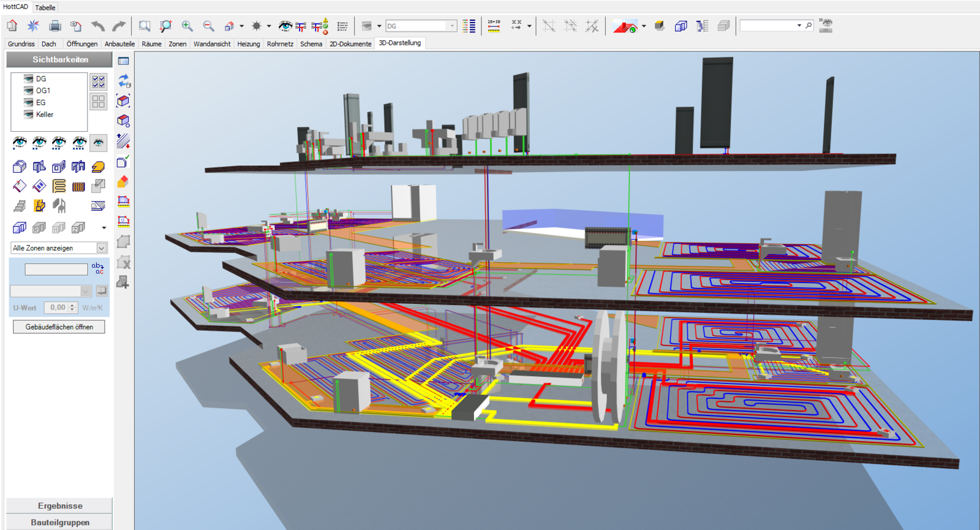980x530 pixels.
Task: Click the underfloor heating coil icon
Action: (x=59, y=186)
